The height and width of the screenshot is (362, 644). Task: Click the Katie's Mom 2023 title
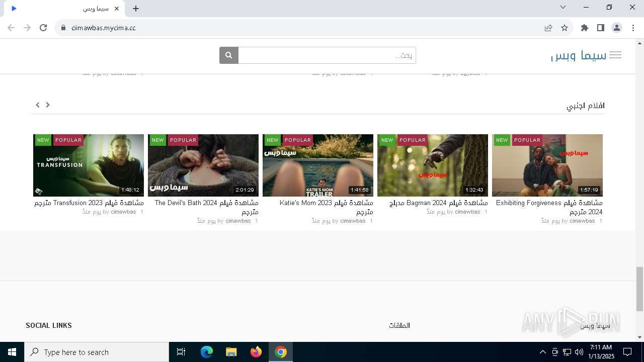326,207
